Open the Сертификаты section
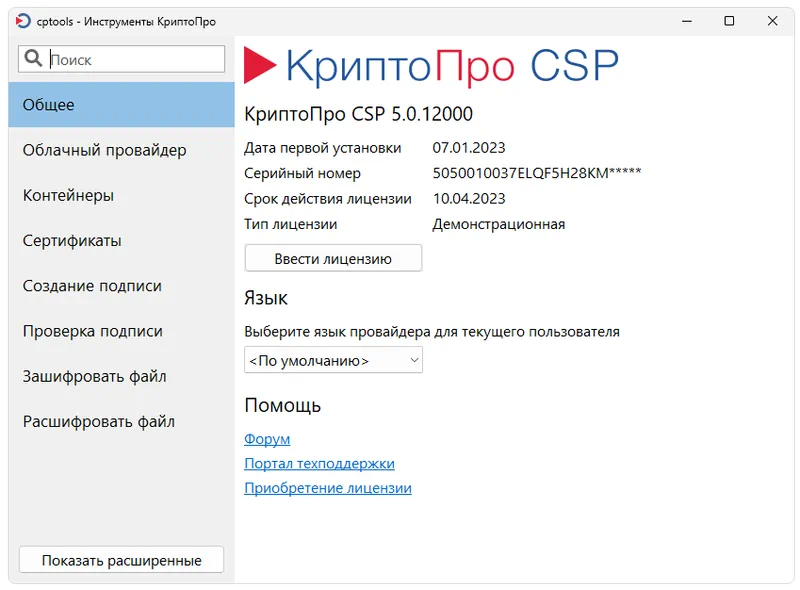Image resolution: width=800 pixels, height=590 pixels. [x=121, y=240]
